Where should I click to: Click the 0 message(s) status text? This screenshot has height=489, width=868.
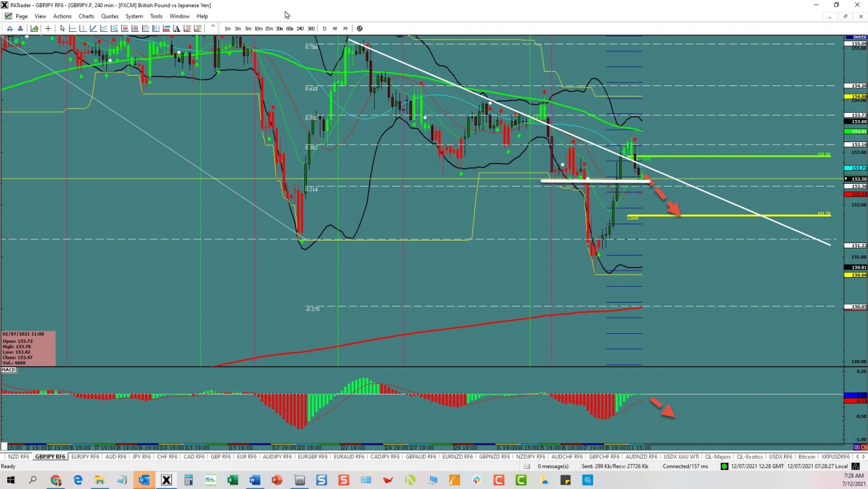pos(553,466)
